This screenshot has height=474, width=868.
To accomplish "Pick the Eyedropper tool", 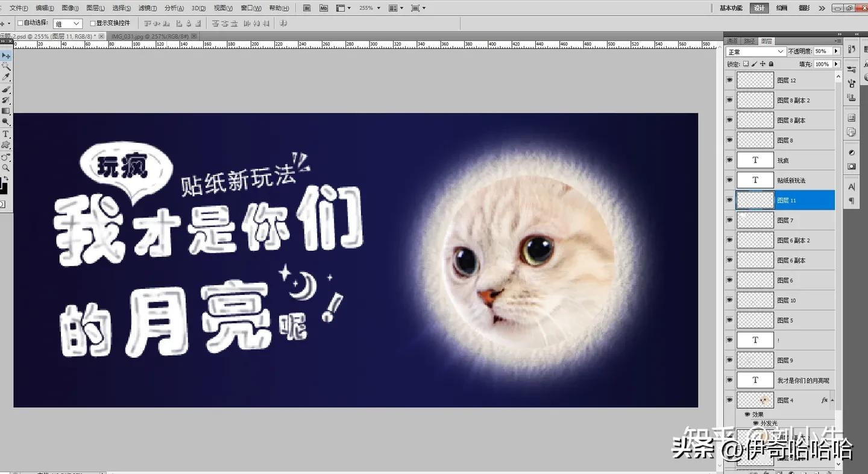I will 7,77.
